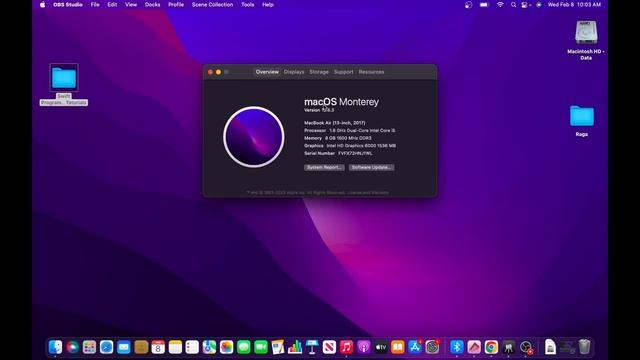Open the View menu
The width and height of the screenshot is (640, 360).
pos(131,4)
